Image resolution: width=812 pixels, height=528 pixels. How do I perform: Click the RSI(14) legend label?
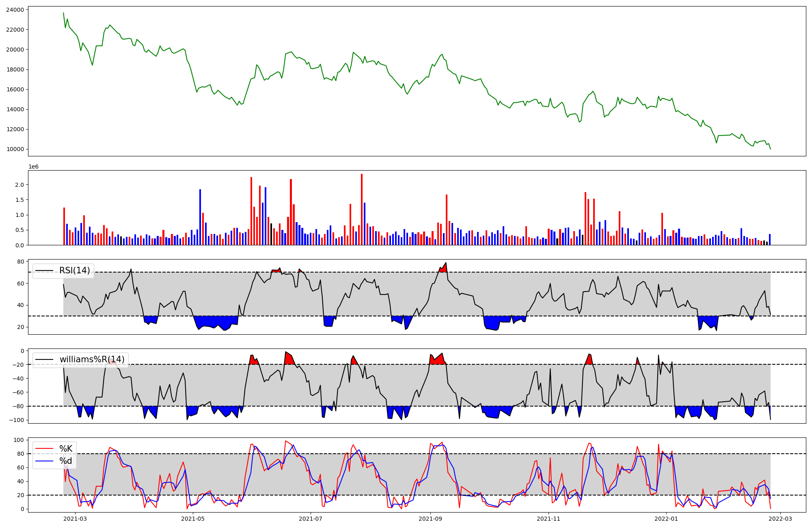(x=75, y=270)
